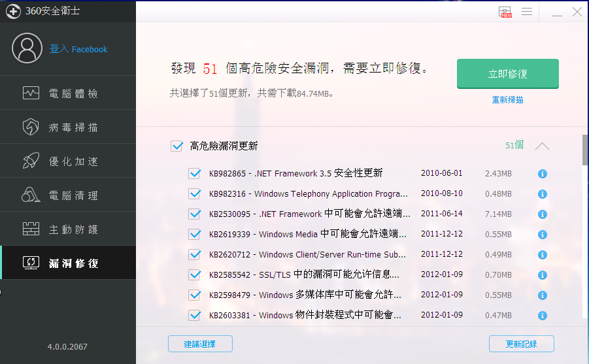
Task: Uncheck KB2585542 SSL/TLS update
Action: pos(194,275)
